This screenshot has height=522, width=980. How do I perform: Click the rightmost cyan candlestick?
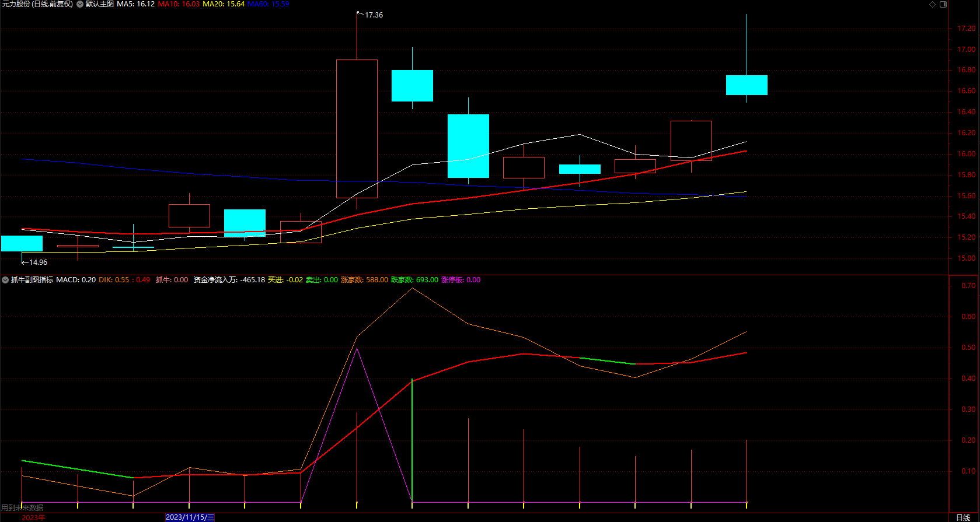click(747, 85)
